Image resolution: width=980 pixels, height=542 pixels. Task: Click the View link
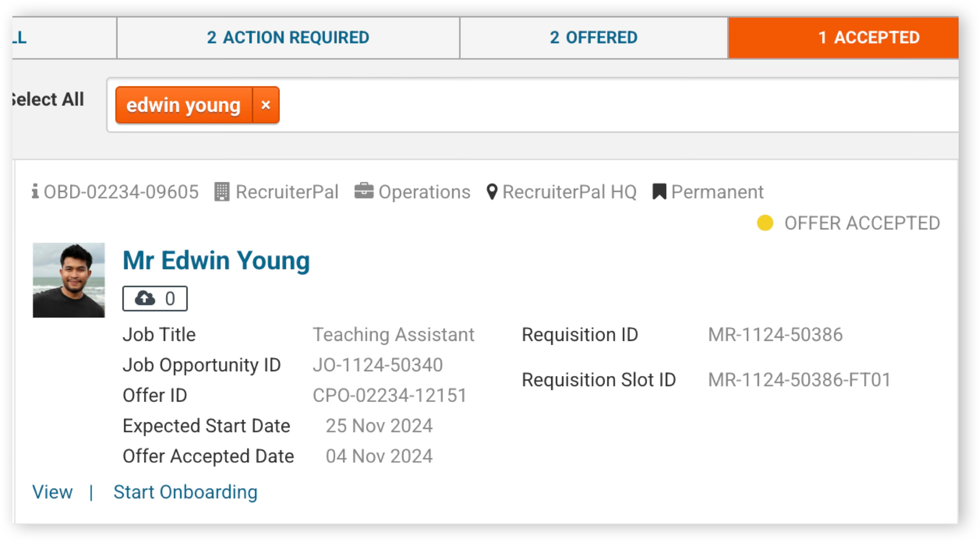[x=52, y=492]
